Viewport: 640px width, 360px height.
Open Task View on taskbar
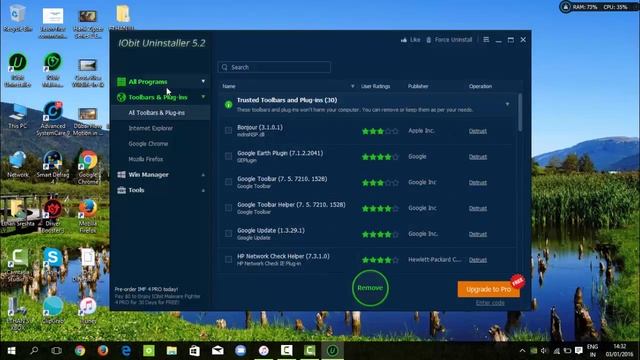pos(57,351)
